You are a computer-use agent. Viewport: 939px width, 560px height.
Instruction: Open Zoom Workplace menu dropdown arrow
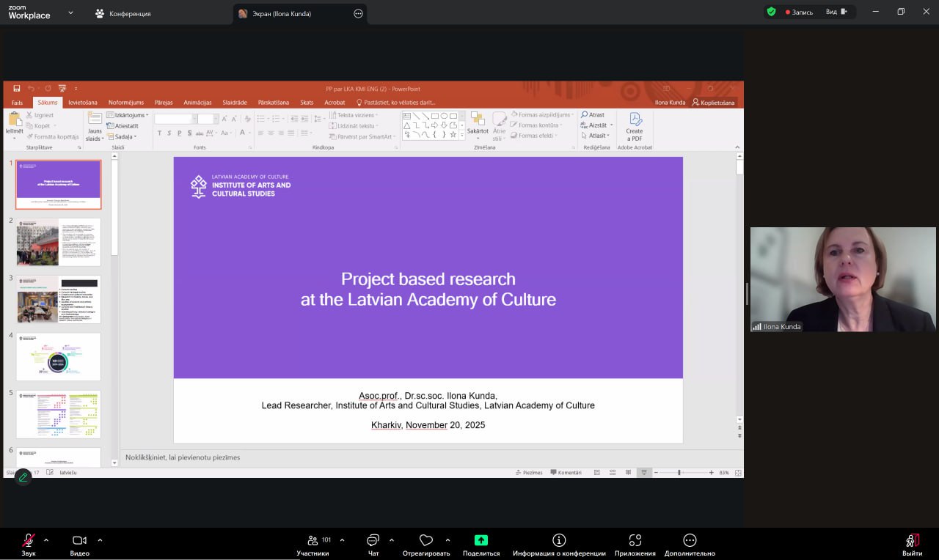pyautogui.click(x=70, y=12)
